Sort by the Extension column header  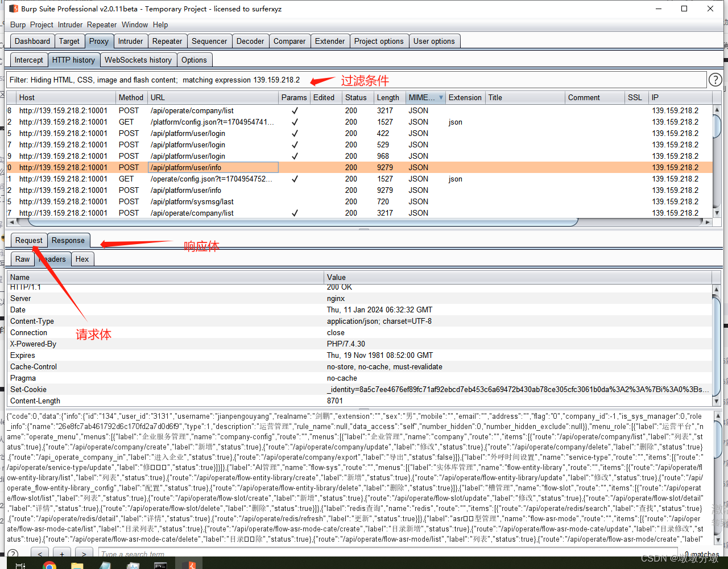tap(465, 97)
